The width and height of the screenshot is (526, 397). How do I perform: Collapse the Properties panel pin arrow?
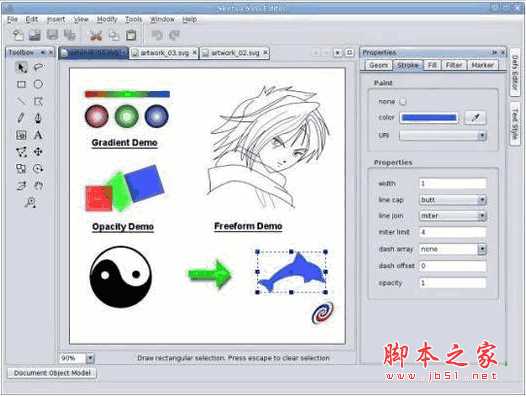coord(494,52)
